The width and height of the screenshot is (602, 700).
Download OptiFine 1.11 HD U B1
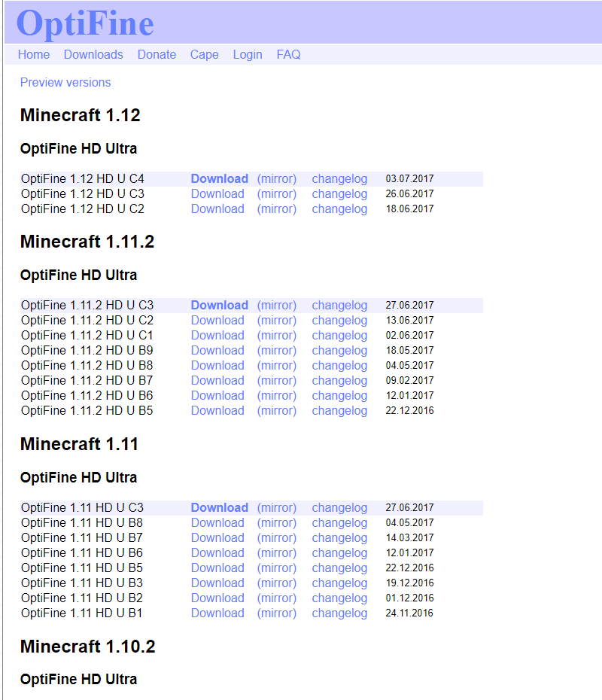[217, 613]
